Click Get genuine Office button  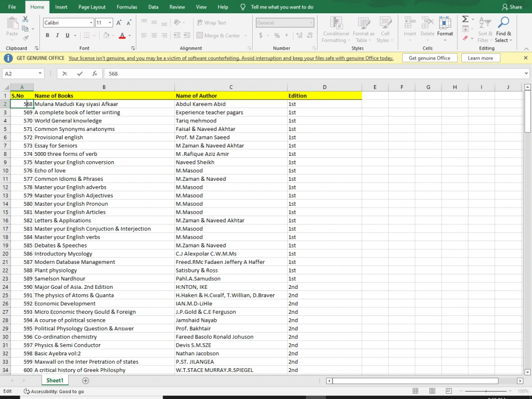pos(429,58)
